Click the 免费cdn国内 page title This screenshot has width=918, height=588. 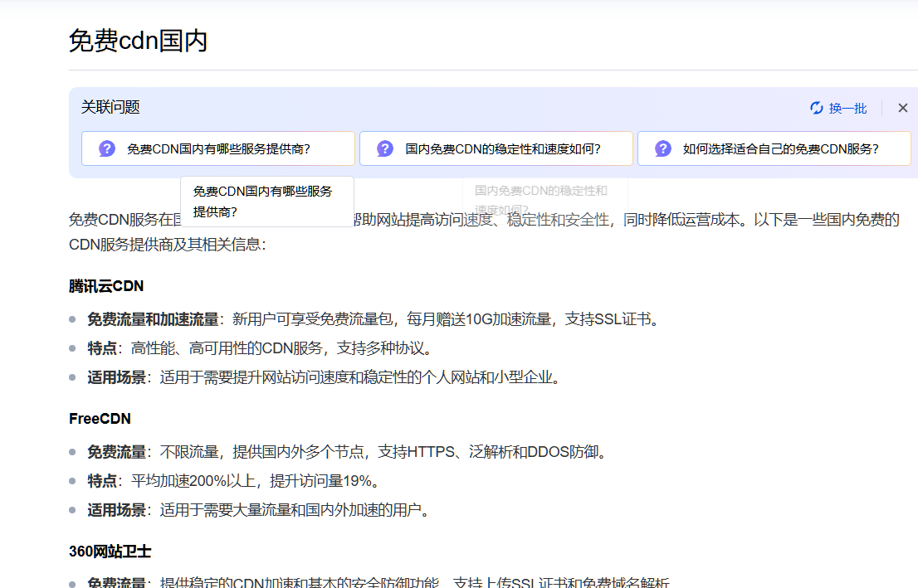[138, 41]
